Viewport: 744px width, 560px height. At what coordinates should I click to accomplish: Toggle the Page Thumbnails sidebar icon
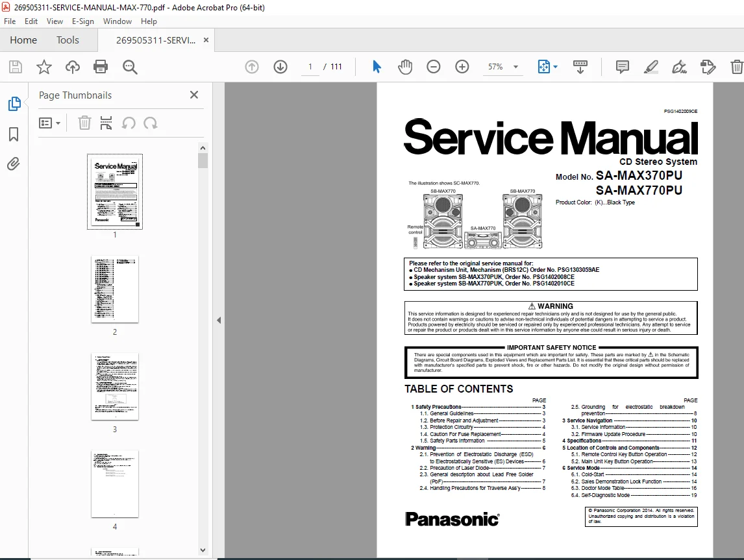(x=14, y=103)
